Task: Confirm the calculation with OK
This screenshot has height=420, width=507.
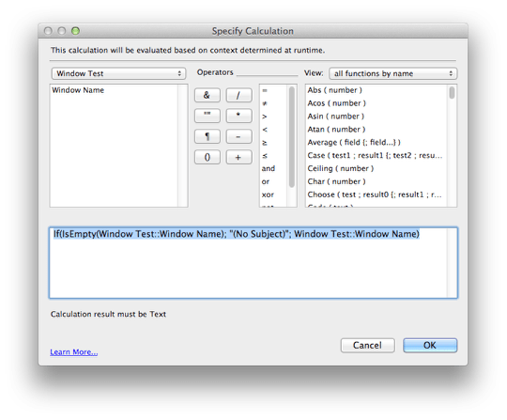Action: [430, 345]
